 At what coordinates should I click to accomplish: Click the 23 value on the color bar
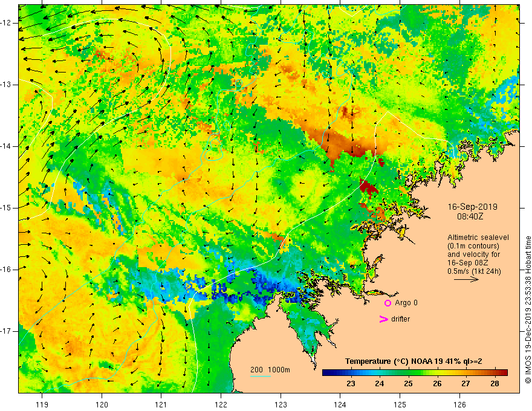[351, 384]
